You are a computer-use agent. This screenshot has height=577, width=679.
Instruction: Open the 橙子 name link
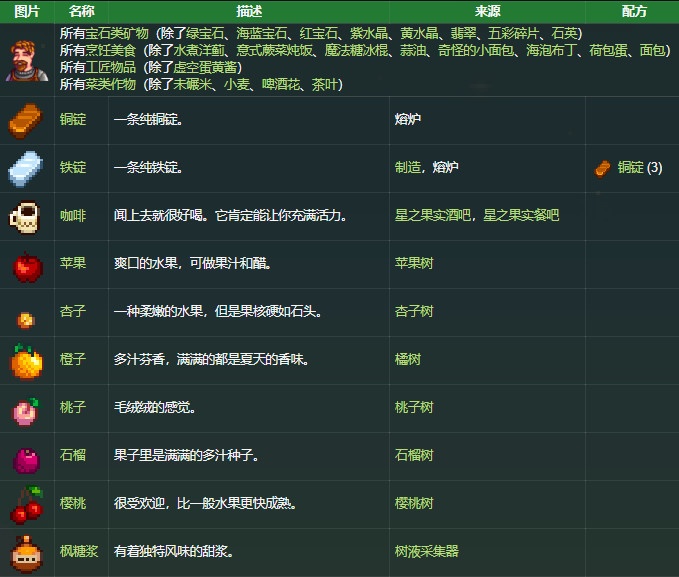tap(73, 359)
